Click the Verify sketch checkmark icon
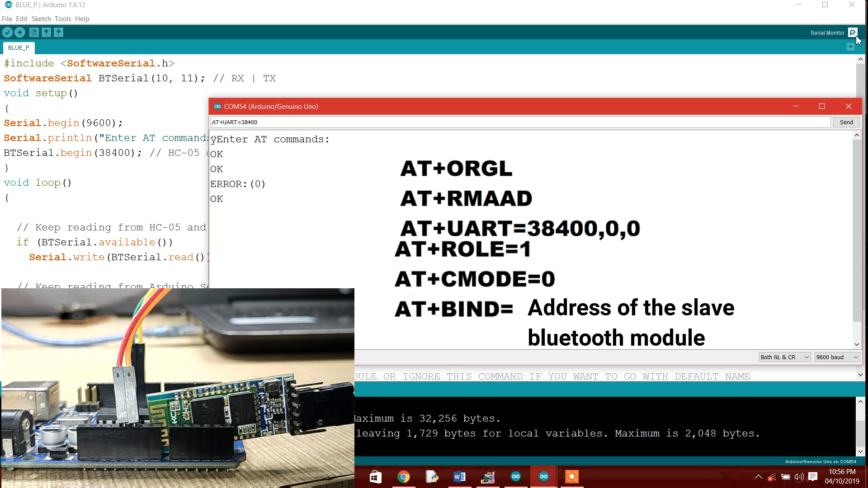The image size is (868, 488). pyautogui.click(x=7, y=32)
